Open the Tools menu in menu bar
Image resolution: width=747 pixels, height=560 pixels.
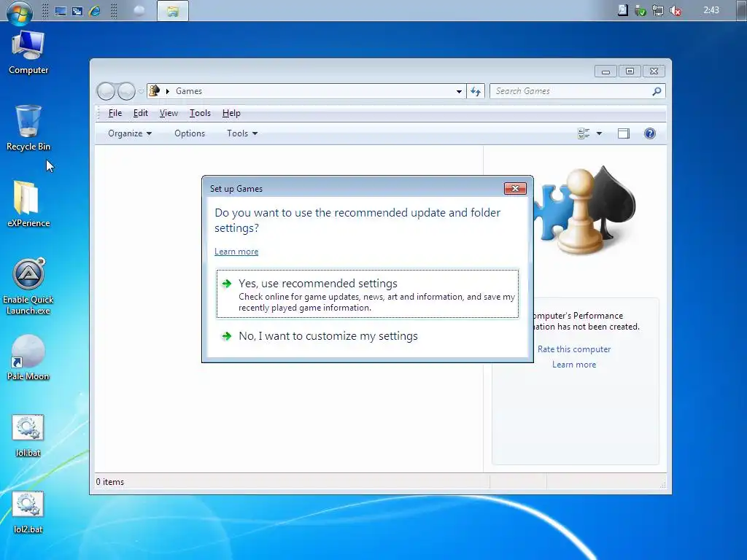[x=200, y=113]
